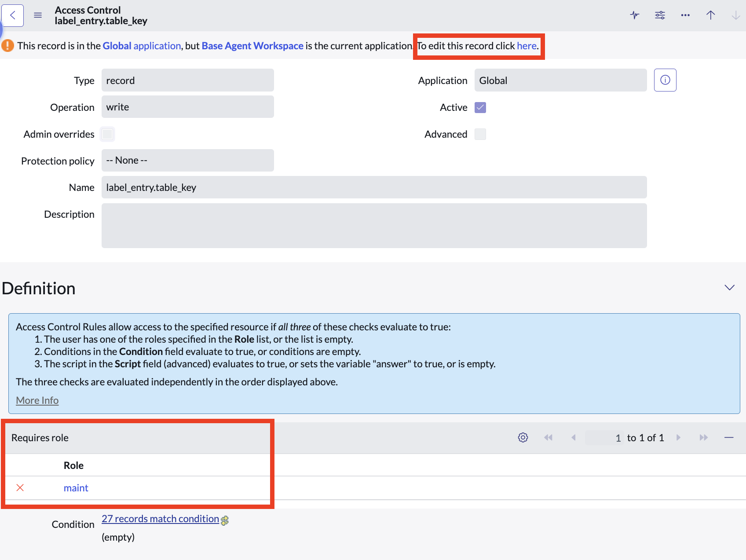The width and height of the screenshot is (746, 560).
Task: Open Requires role list gear settings
Action: point(523,438)
